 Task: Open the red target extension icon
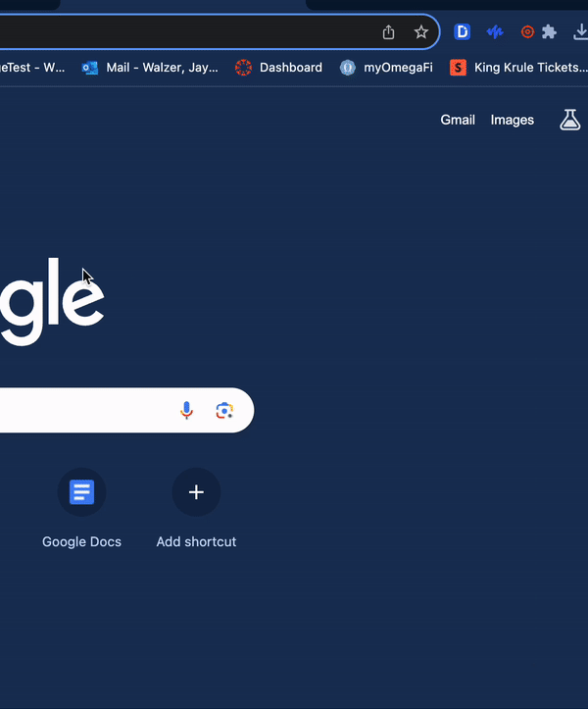[527, 32]
